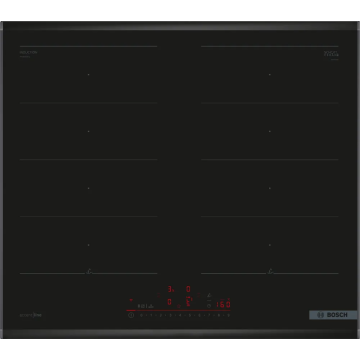Tap the red wireless indicator above power icon
360x360 pixels.
point(131,300)
